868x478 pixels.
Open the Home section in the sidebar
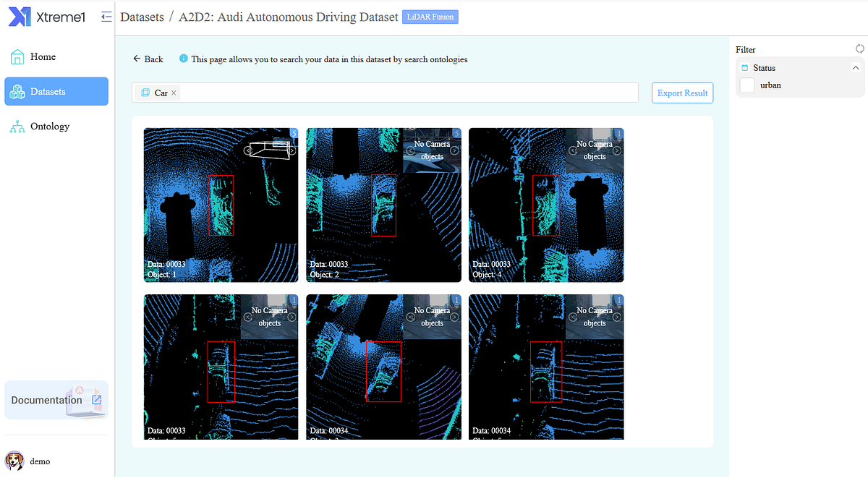(x=43, y=56)
